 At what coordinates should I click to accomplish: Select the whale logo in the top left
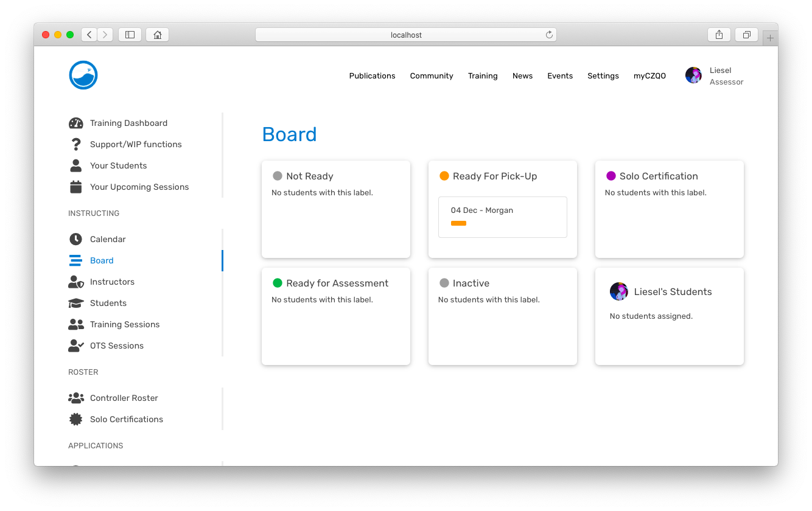[x=83, y=74]
